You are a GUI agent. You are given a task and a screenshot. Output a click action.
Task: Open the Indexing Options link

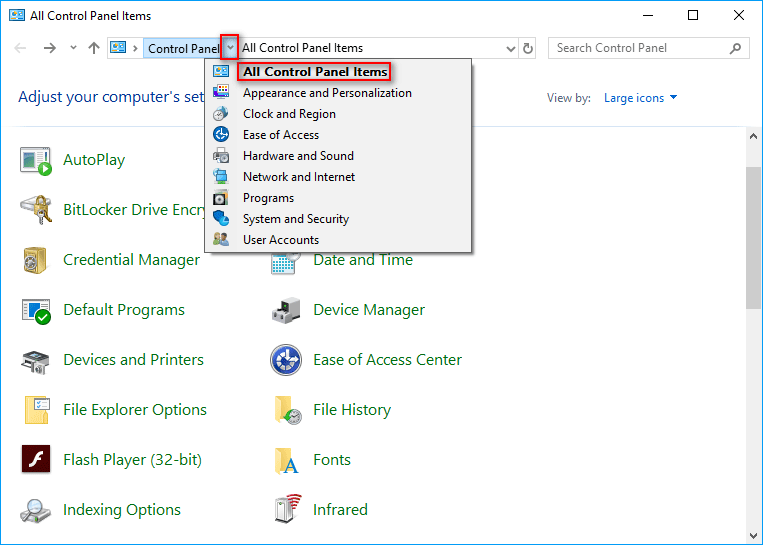point(122,509)
